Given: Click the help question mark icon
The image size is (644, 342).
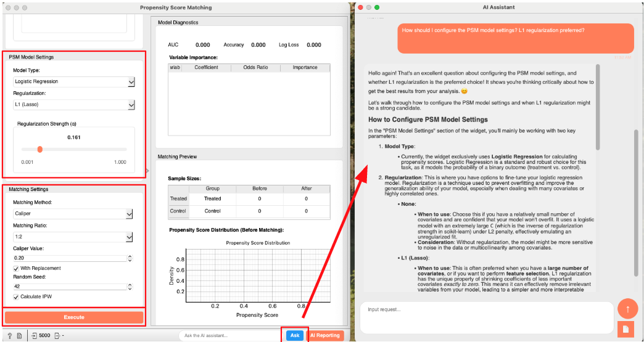Looking at the screenshot, I should [x=10, y=336].
